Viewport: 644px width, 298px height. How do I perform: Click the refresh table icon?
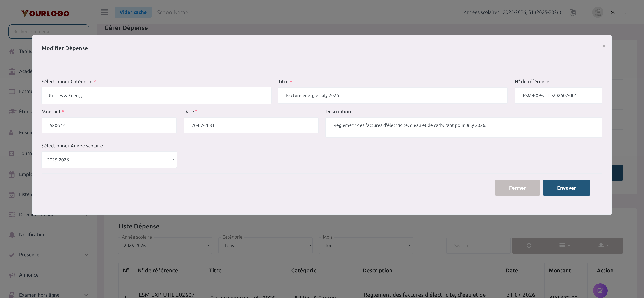tap(529, 245)
